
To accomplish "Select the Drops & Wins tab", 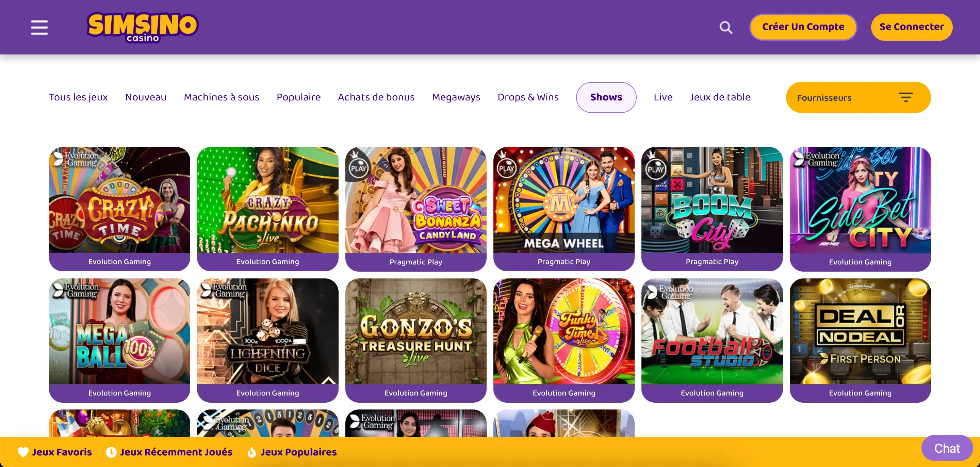I will [x=528, y=97].
